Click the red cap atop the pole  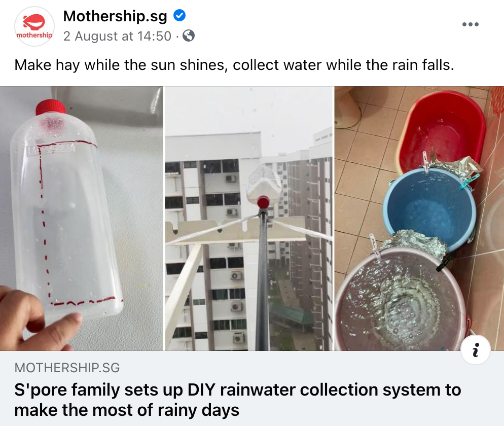click(263, 202)
